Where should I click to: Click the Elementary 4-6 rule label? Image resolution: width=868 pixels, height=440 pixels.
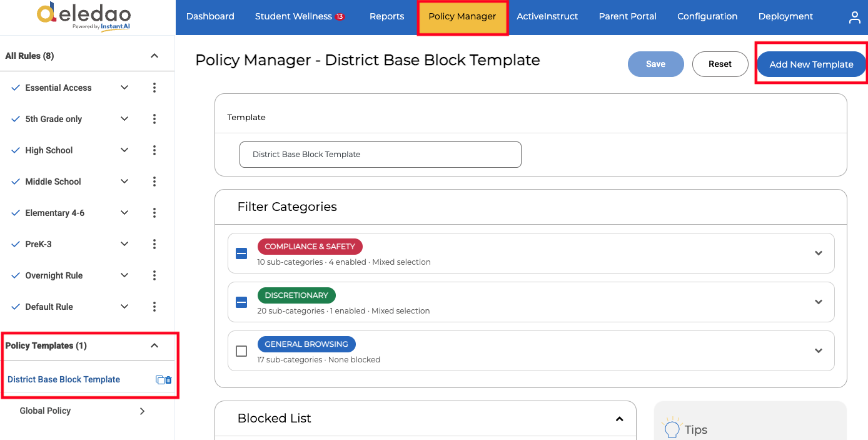[54, 213]
